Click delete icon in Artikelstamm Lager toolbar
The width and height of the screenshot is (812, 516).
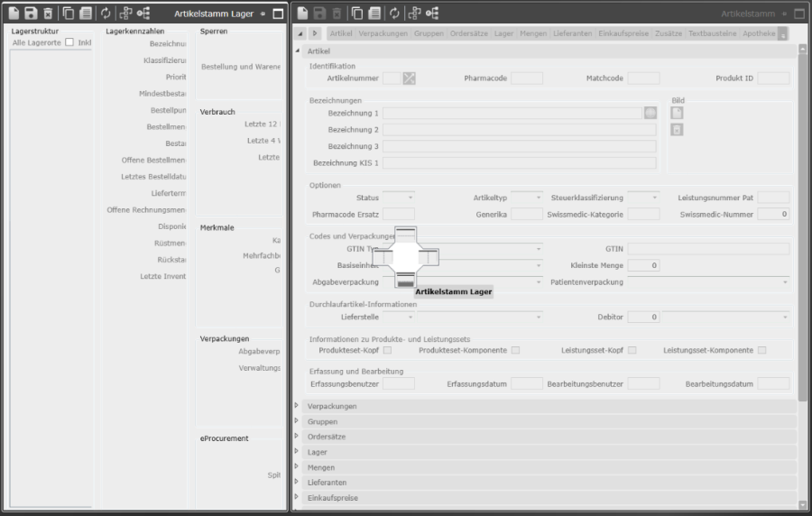[x=48, y=14]
